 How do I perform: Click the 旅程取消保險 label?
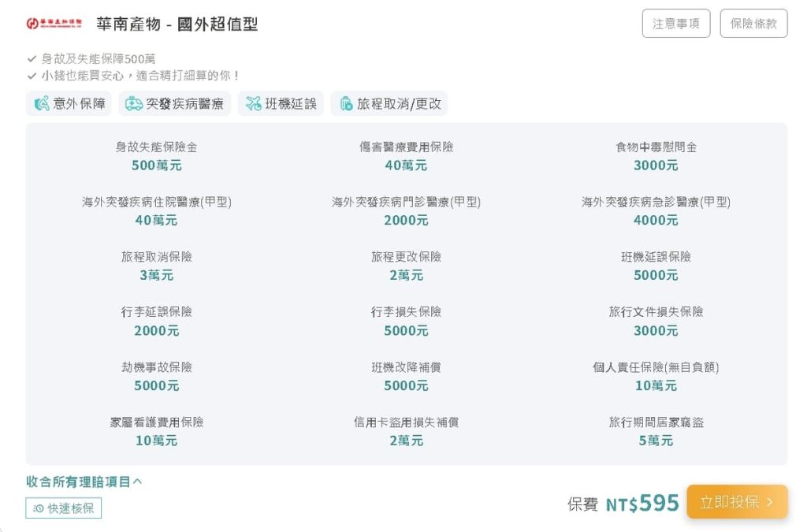(157, 257)
